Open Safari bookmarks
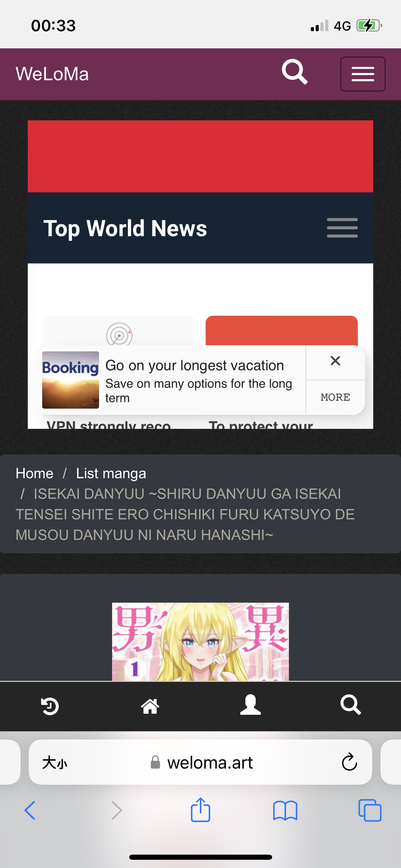This screenshot has height=868, width=401. pyautogui.click(x=285, y=811)
